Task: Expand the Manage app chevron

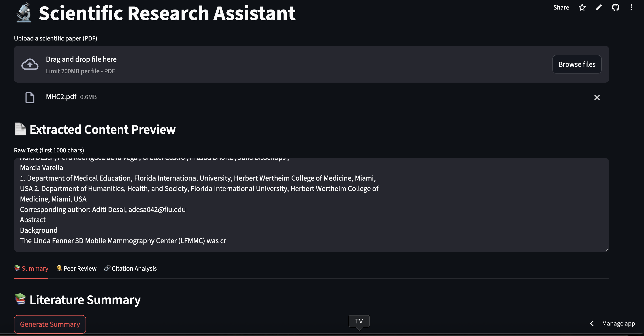Action: click(592, 323)
